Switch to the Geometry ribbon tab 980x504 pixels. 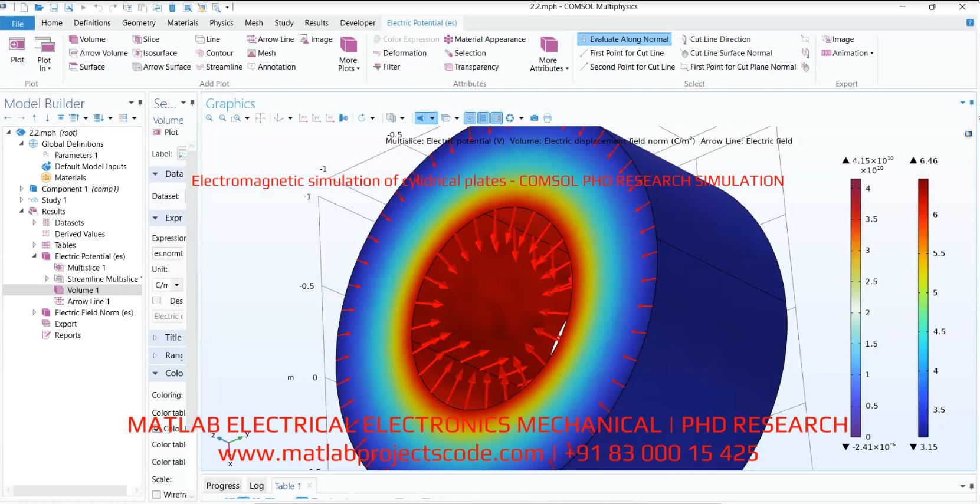[139, 23]
